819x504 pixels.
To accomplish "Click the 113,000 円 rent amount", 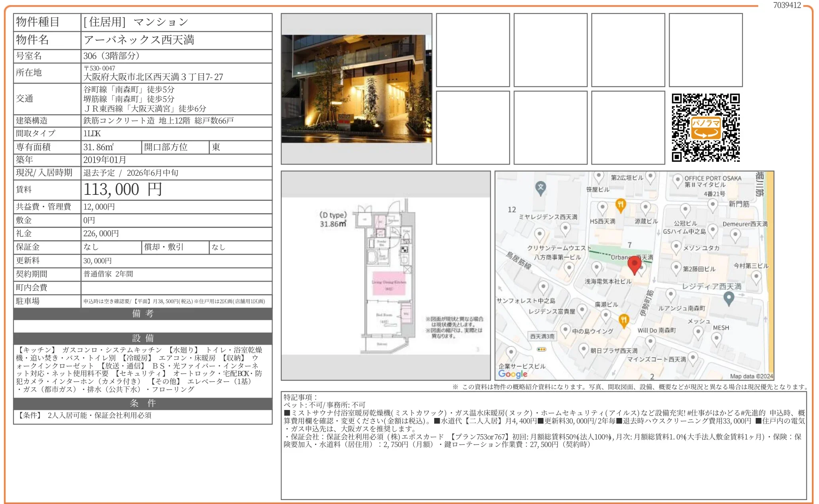I will point(123,190).
